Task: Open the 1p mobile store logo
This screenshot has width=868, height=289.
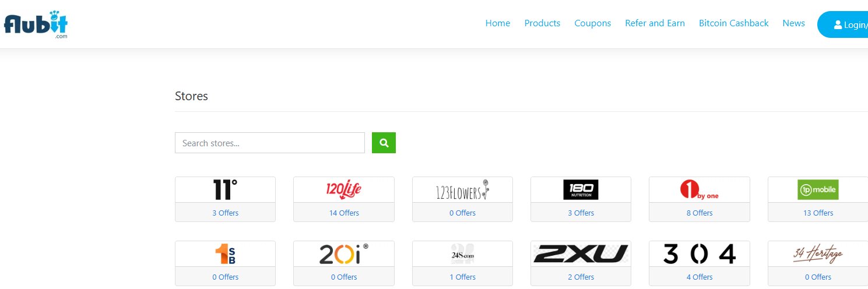Action: [x=818, y=190]
